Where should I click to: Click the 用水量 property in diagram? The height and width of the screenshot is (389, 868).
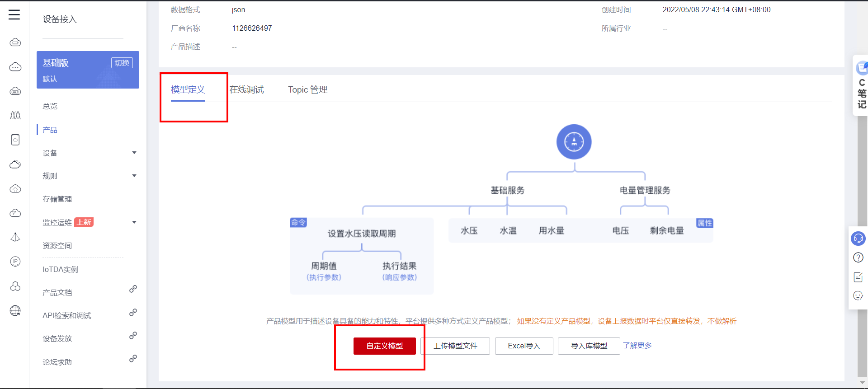coord(552,231)
